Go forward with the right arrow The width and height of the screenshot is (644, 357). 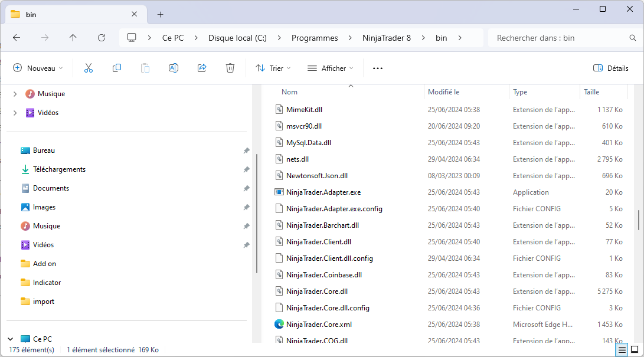[45, 38]
